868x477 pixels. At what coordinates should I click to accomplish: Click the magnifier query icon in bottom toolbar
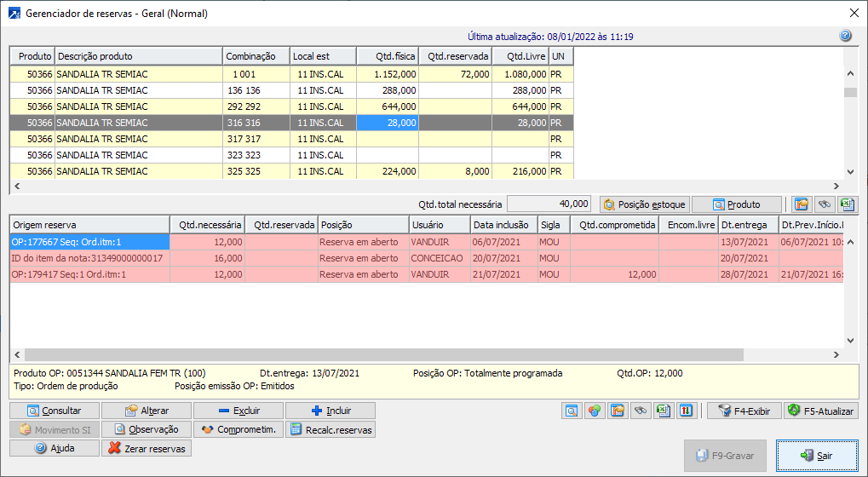pos(572,411)
